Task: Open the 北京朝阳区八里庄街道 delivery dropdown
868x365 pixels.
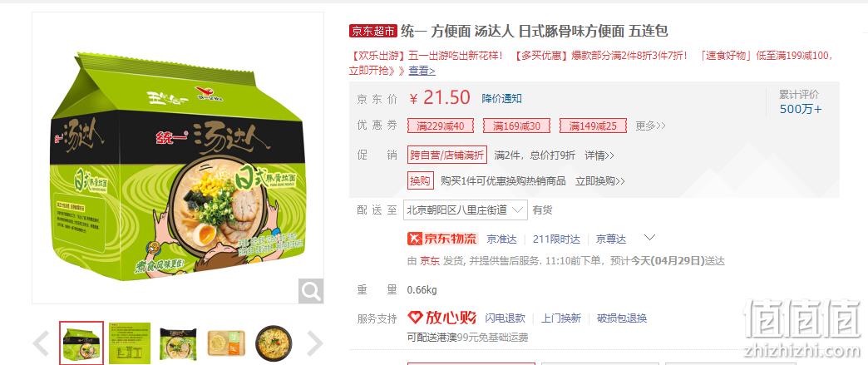Action: (465, 210)
